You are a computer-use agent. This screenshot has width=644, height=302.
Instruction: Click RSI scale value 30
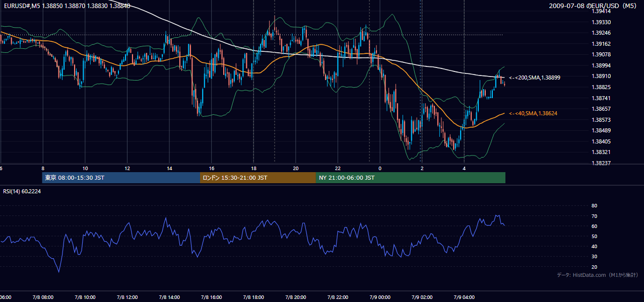[594, 257]
